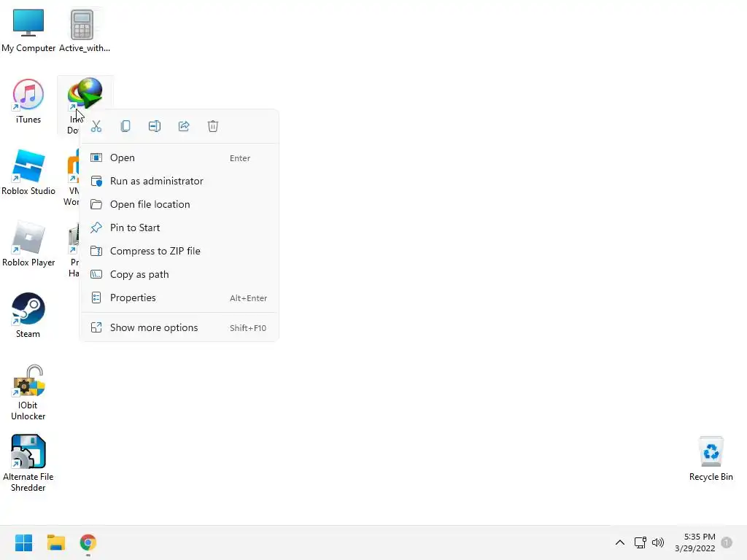Click Show more options
Image resolution: width=747 pixels, height=560 pixels.
(x=179, y=327)
